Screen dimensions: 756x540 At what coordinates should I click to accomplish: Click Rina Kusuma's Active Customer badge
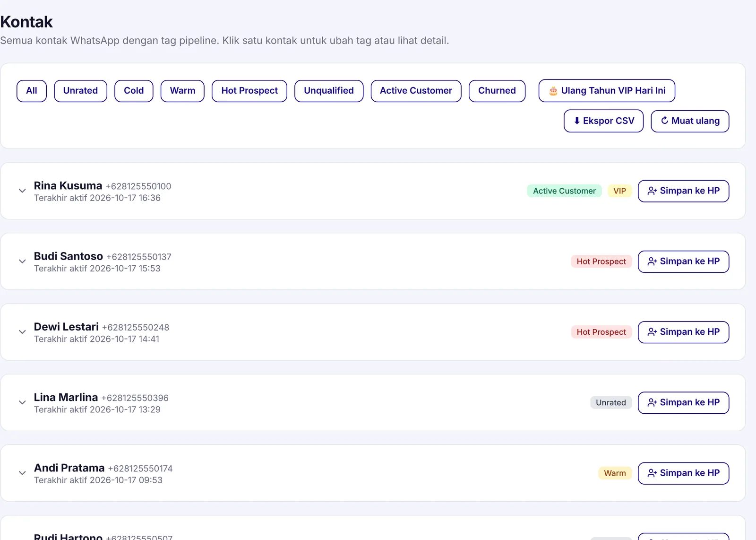point(564,191)
